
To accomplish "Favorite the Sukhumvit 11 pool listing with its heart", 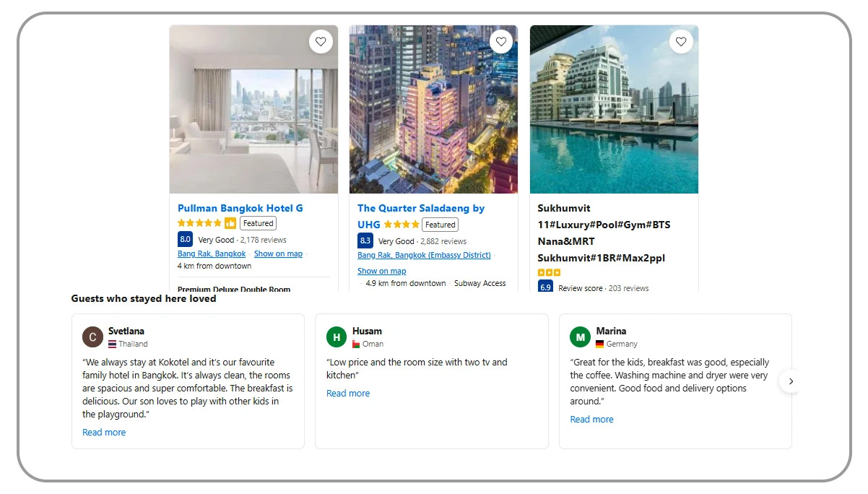I will coord(681,42).
